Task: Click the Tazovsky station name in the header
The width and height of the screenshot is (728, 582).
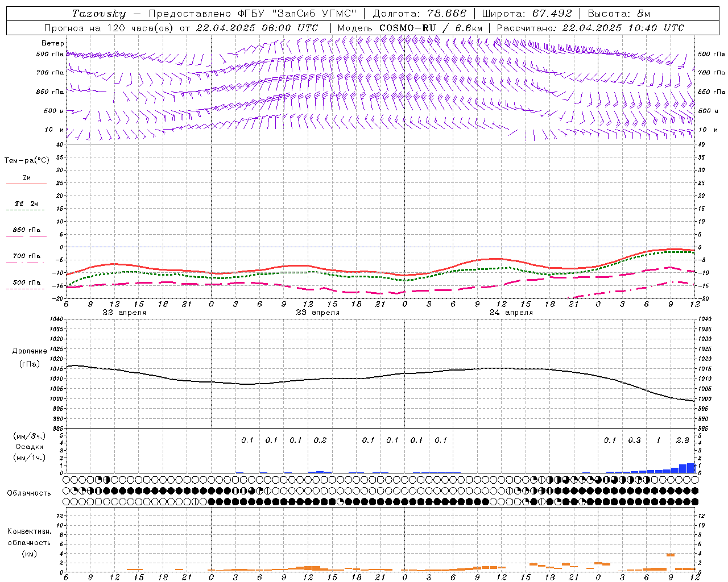Action: coord(99,14)
